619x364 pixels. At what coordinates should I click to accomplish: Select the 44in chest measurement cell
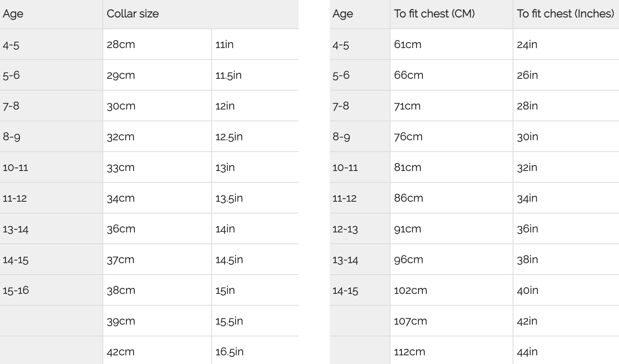(527, 352)
